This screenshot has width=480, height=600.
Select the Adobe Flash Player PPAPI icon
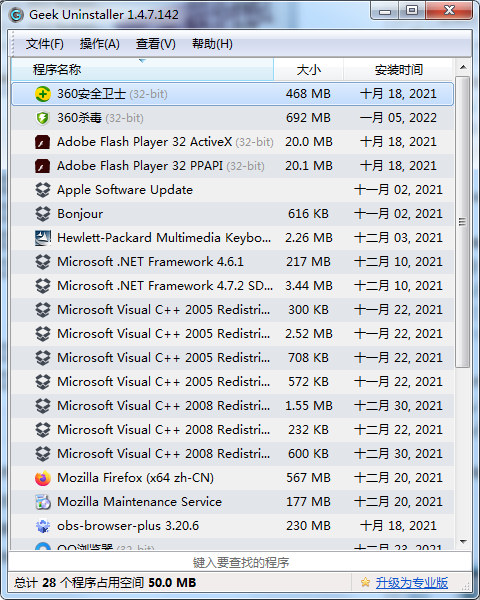(x=43, y=166)
